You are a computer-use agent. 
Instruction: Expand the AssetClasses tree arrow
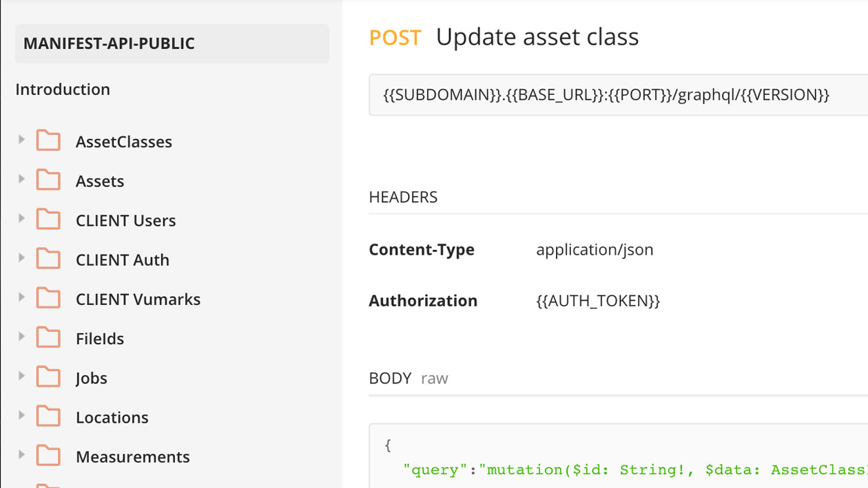tap(21, 140)
